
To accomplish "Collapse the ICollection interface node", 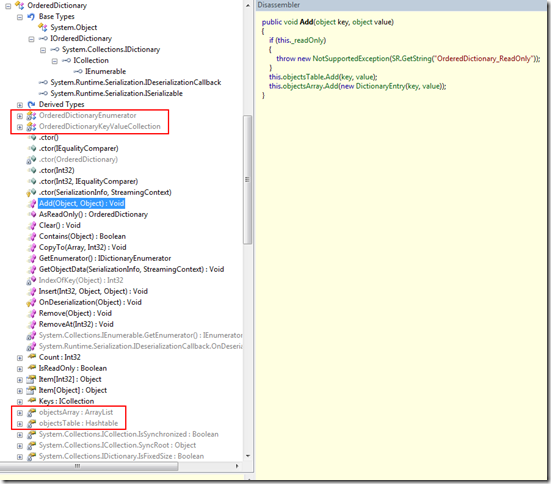I will (x=54, y=61).
